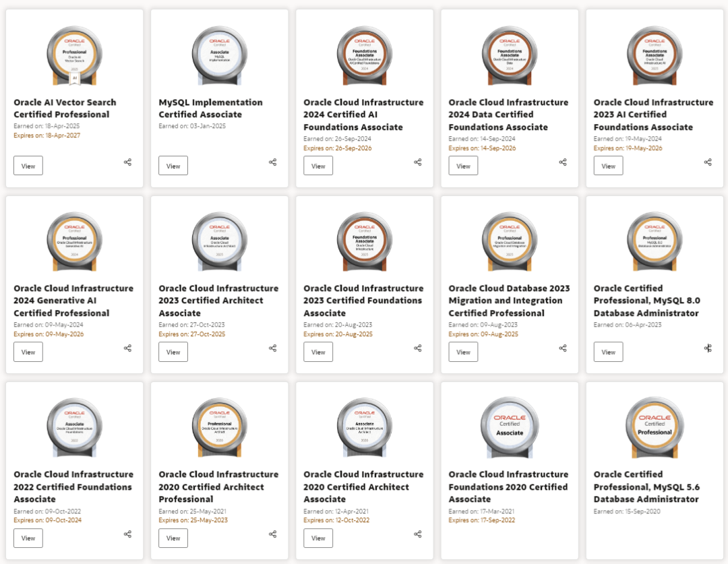728x564 pixels.
Task: Share the 2024 Data Certified Foundations card
Action: [563, 162]
